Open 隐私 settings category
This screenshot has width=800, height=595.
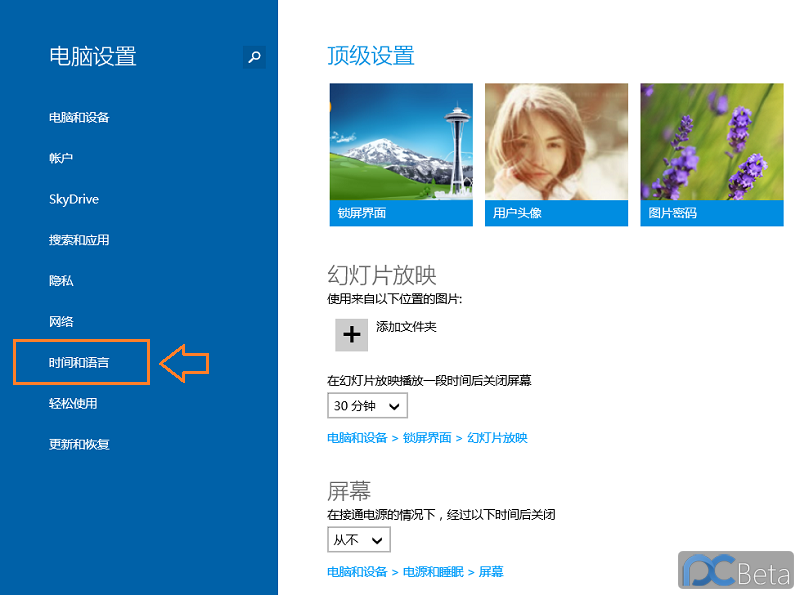pyautogui.click(x=61, y=281)
